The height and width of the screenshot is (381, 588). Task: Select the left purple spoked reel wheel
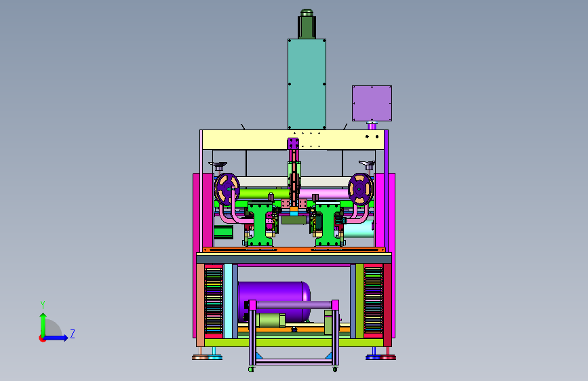point(227,189)
